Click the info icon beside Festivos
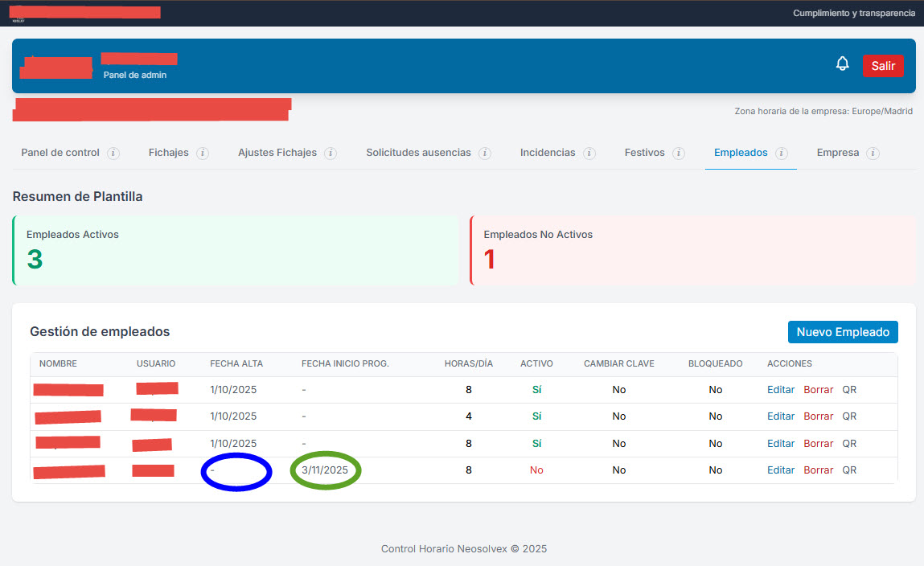 [679, 152]
